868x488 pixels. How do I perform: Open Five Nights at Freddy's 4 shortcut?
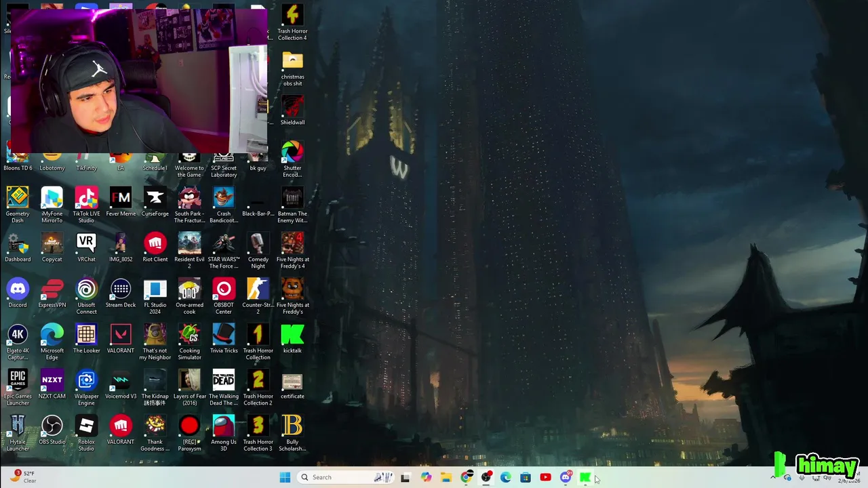pyautogui.click(x=292, y=251)
